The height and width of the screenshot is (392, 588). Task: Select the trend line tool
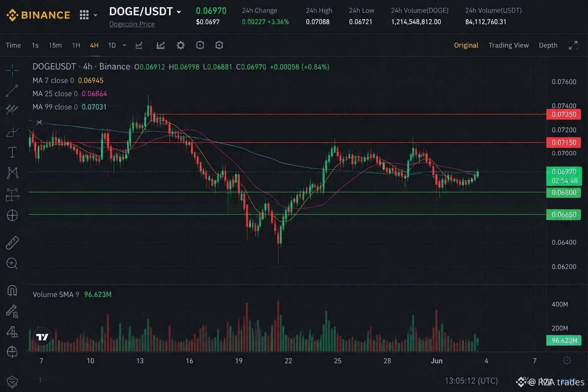tap(12, 91)
